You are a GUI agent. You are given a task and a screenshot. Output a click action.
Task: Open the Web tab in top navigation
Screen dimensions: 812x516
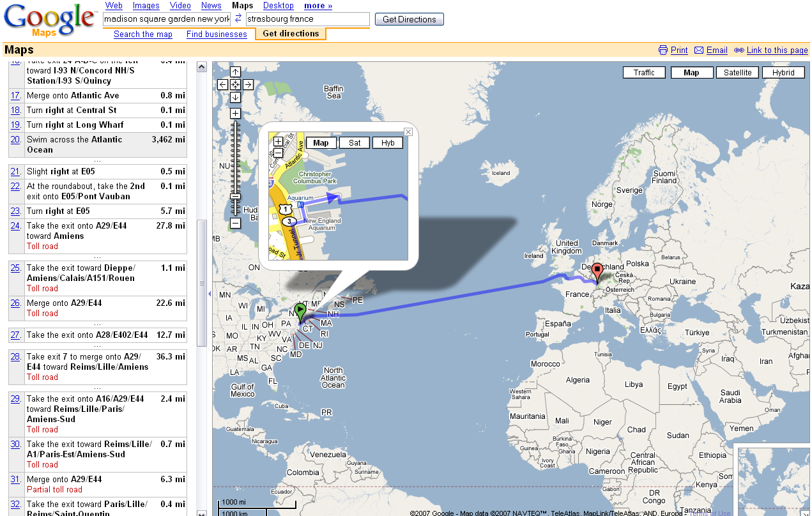coord(114,6)
